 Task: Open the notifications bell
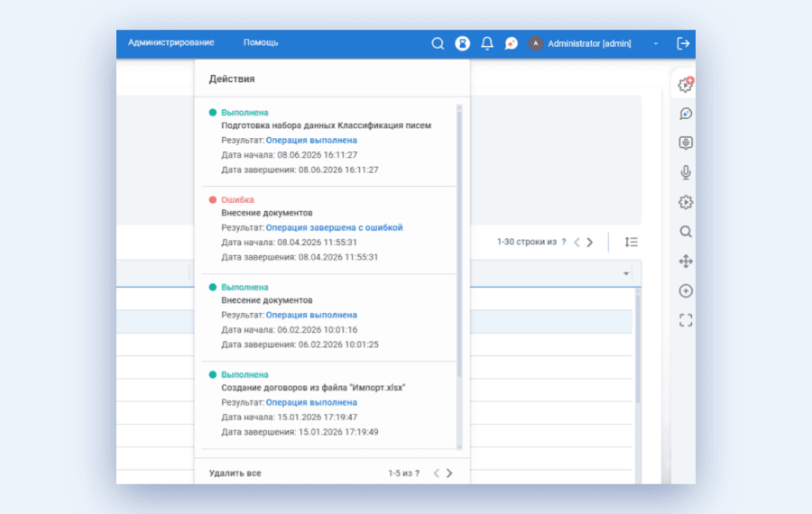tap(487, 43)
